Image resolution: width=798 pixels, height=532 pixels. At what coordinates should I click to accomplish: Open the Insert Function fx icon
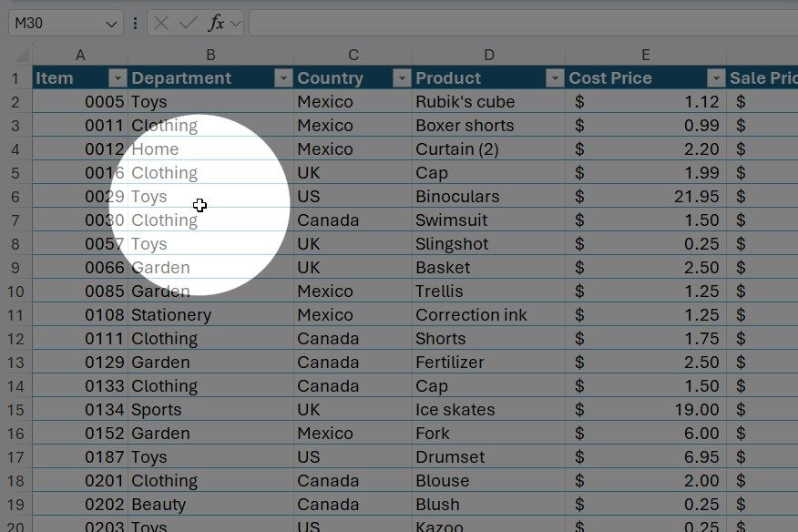216,23
